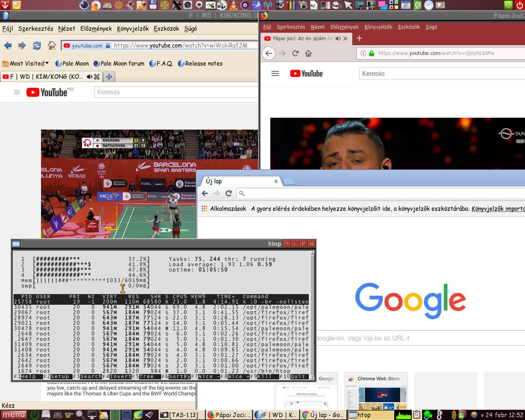Click F6 SortBy in htop

(x=176, y=377)
